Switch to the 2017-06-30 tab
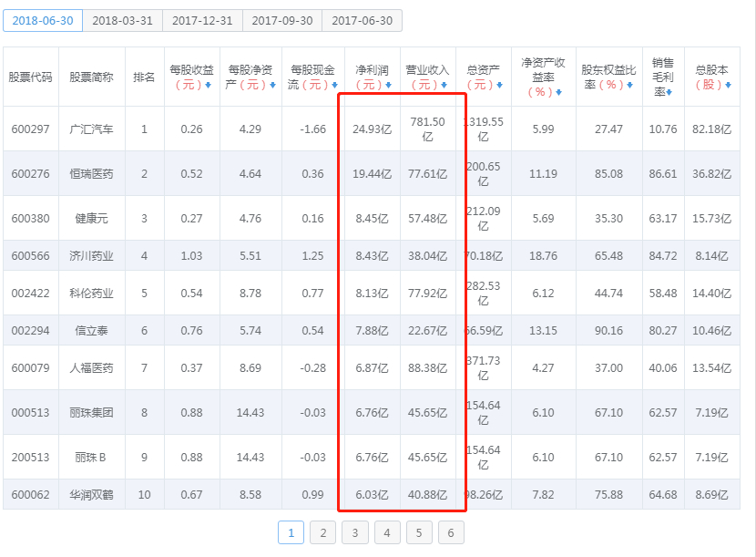Screen dimensions: 756x557 pos(363,19)
